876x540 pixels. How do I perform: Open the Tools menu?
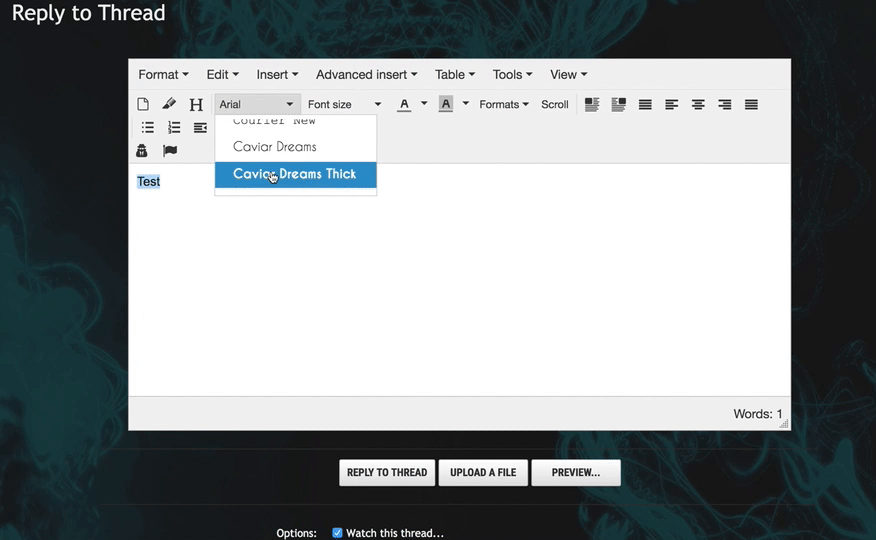pyautogui.click(x=512, y=74)
